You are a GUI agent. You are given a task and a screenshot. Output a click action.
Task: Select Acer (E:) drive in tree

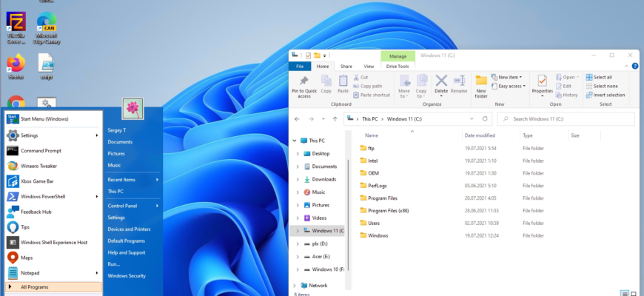tap(321, 257)
